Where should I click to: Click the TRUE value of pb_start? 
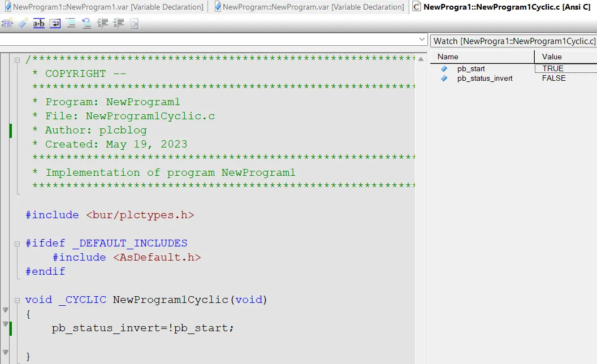pos(553,68)
